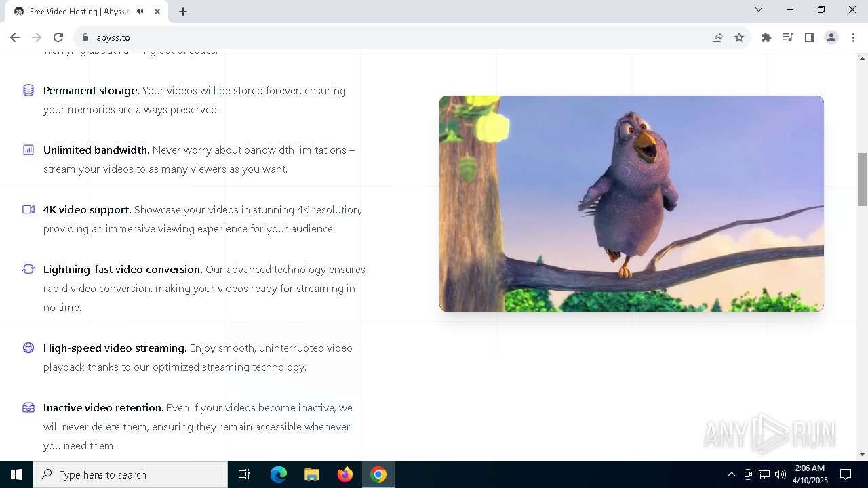Reload the abyss.to page
This screenshot has width=868, height=488.
click(x=58, y=37)
